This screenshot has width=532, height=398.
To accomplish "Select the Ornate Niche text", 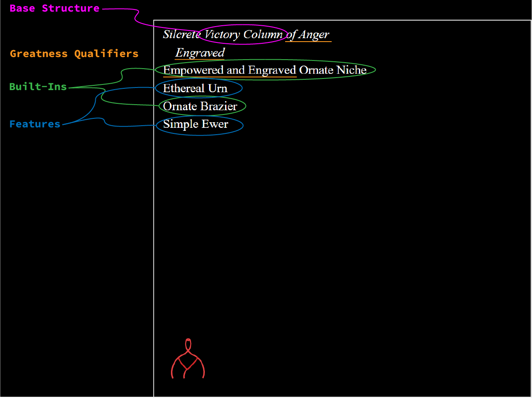I will [x=333, y=70].
